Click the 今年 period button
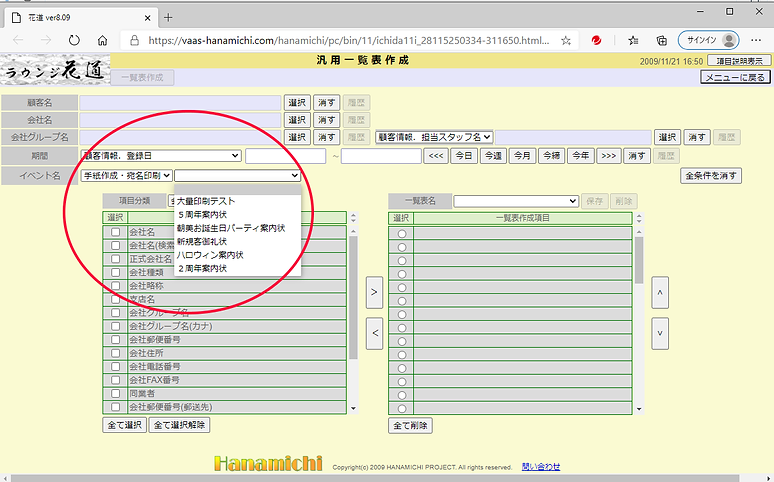 [580, 156]
